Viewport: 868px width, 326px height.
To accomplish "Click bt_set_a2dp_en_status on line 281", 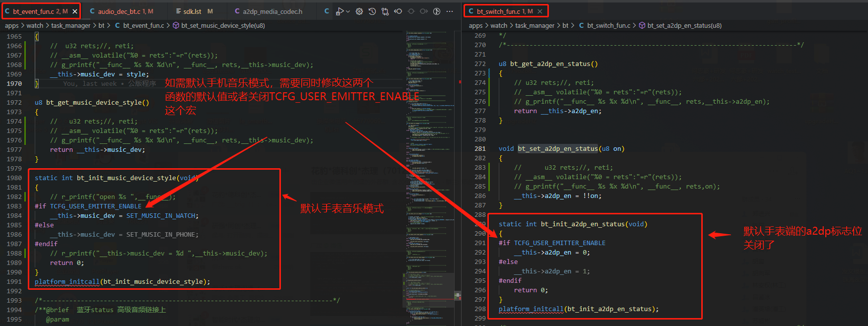I will click(558, 149).
